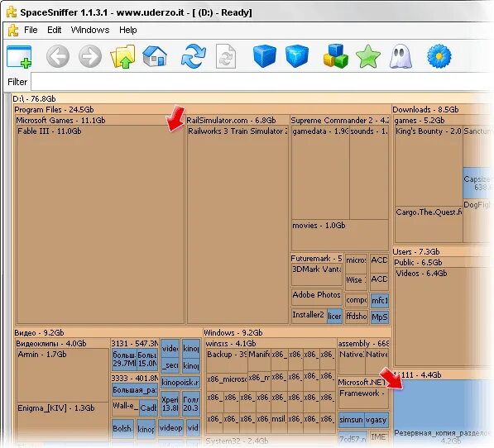The width and height of the screenshot is (494, 448).
Task: Select the ffdshow block
Action: [x=357, y=316]
